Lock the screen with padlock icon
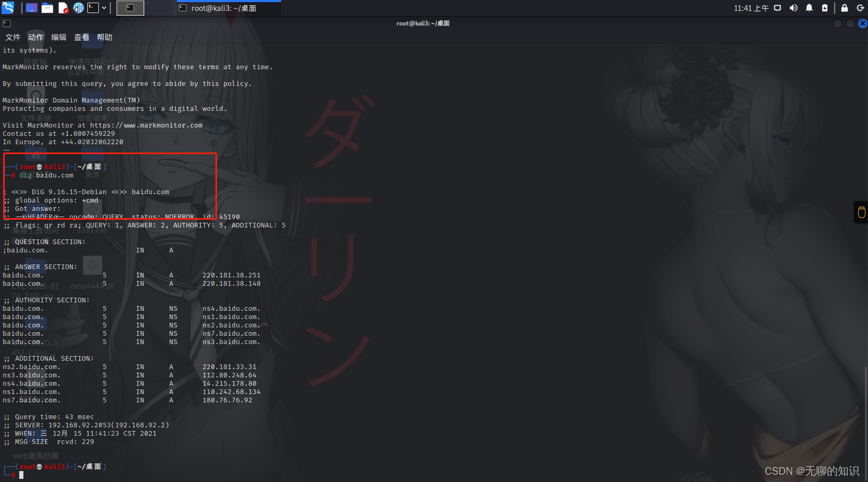Screen dimensions: 868x482 coord(845,8)
